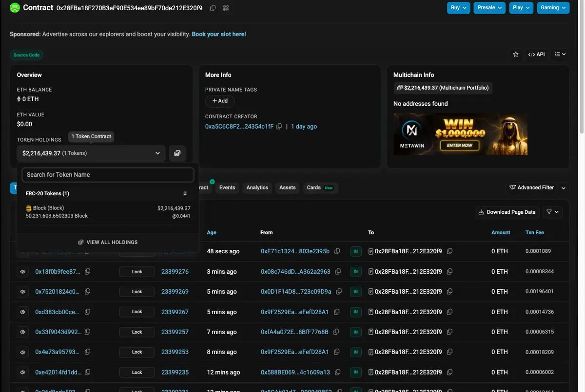Copy transaction hash 0x75201824c0

pyautogui.click(x=88, y=292)
